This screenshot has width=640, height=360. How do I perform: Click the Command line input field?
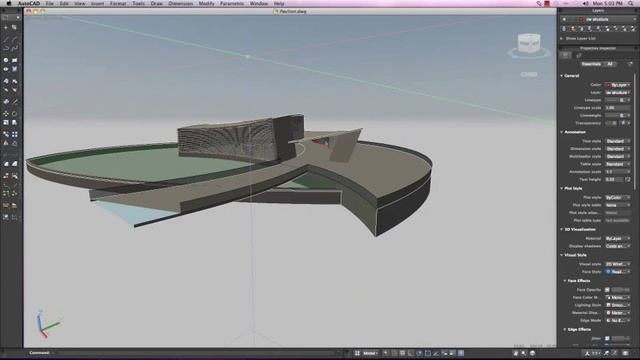pos(196,353)
